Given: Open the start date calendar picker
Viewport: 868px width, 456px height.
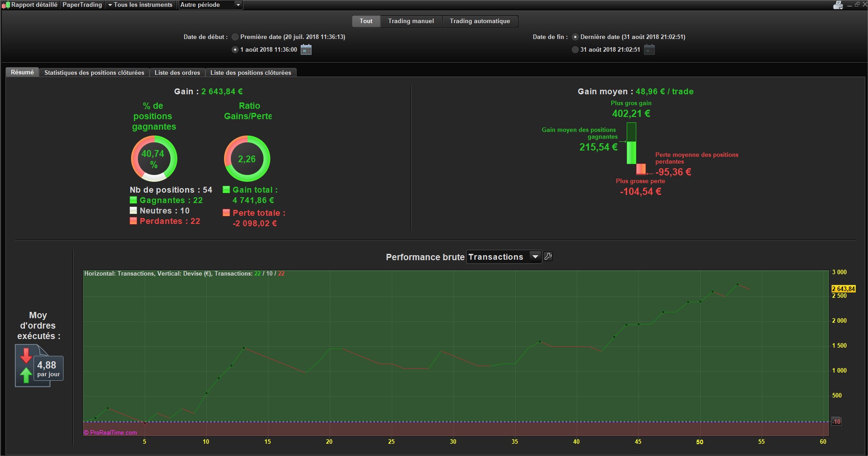Looking at the screenshot, I should (306, 49).
